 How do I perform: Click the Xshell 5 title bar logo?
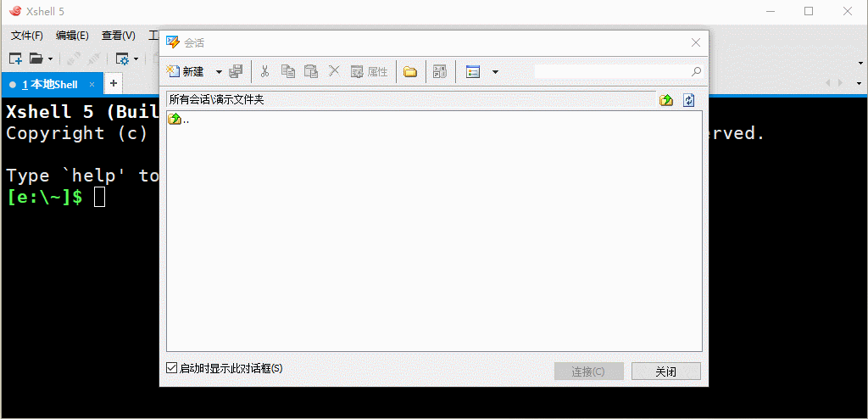15,11
